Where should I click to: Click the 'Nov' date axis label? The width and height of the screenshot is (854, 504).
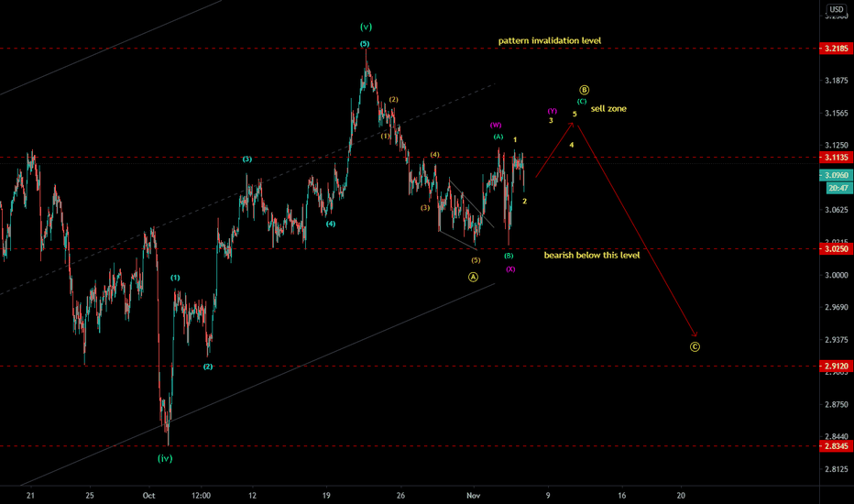[x=474, y=495]
